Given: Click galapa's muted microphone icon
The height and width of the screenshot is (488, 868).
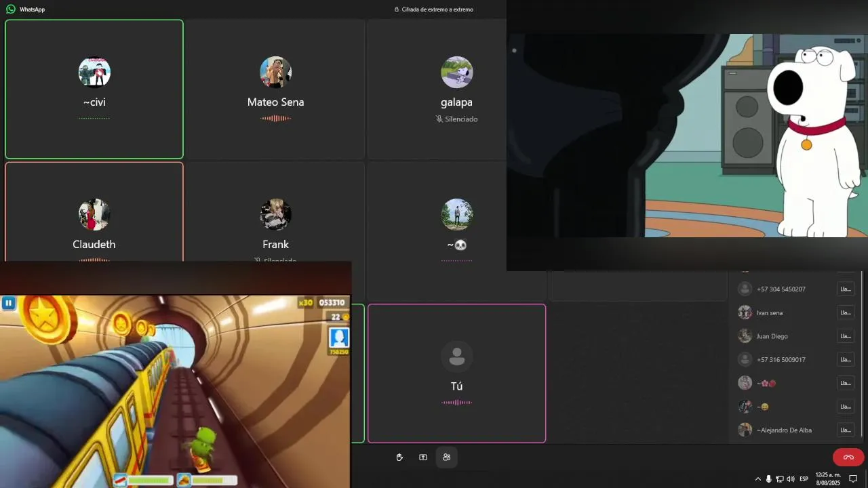Looking at the screenshot, I should click(439, 119).
